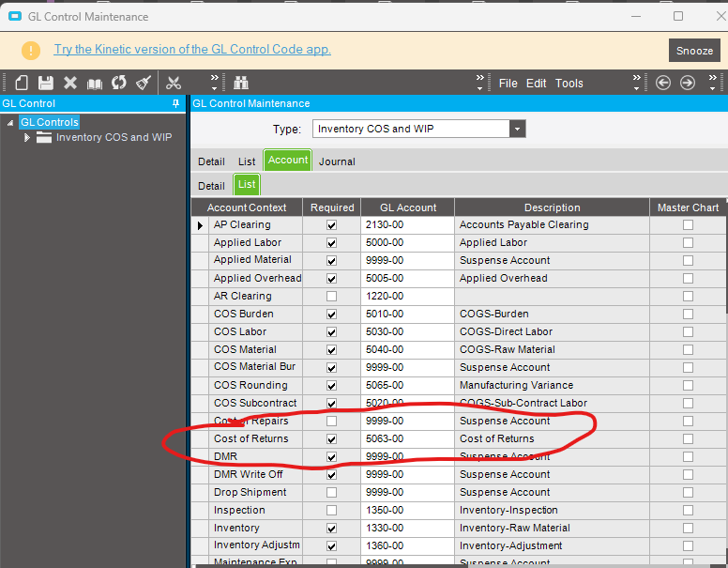Sort by GL Account column header
Screen dimensions: 728x568
408,207
